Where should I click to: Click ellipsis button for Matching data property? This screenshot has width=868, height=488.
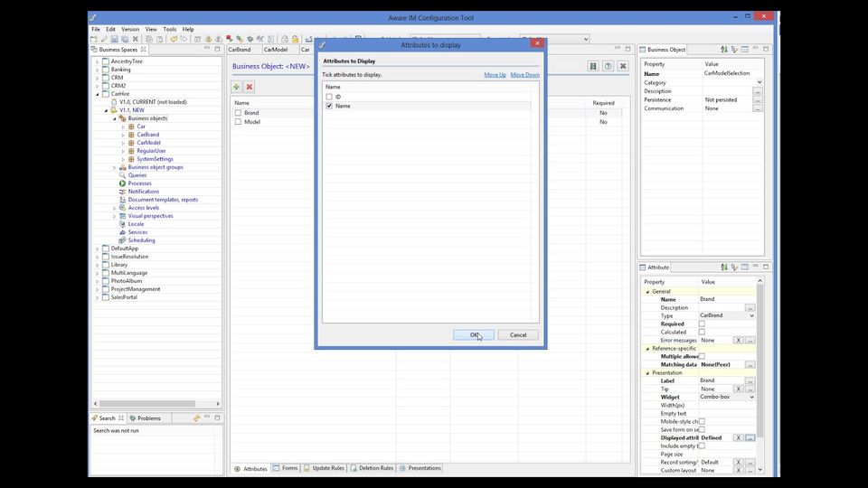tap(750, 364)
